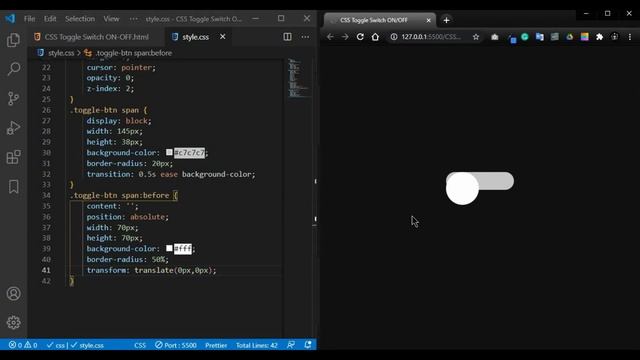
Task: Place cursor on the transform: translate line
Action: (x=151, y=270)
